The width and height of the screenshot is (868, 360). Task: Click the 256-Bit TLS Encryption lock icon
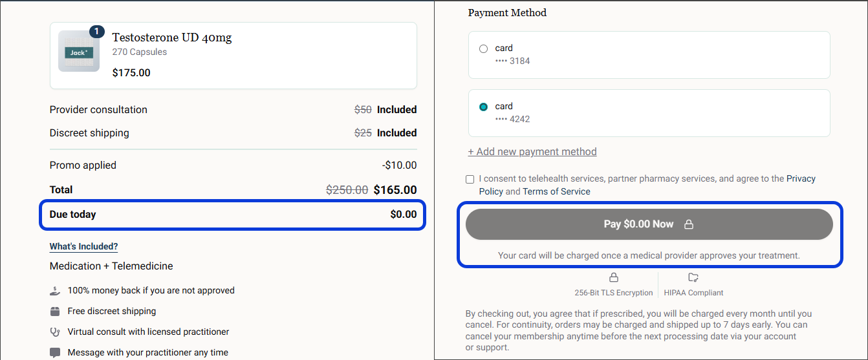(614, 277)
